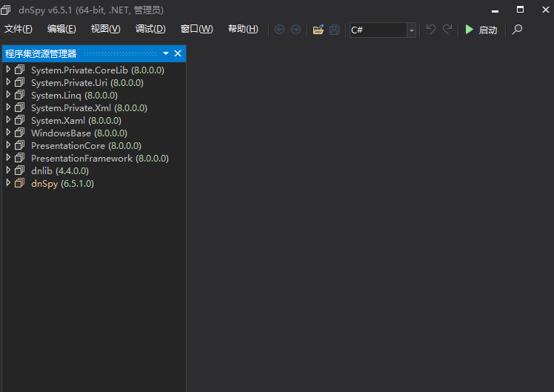Expand the System.Private.CoreLib node
Viewport: 554px width, 392px height.
click(8, 69)
